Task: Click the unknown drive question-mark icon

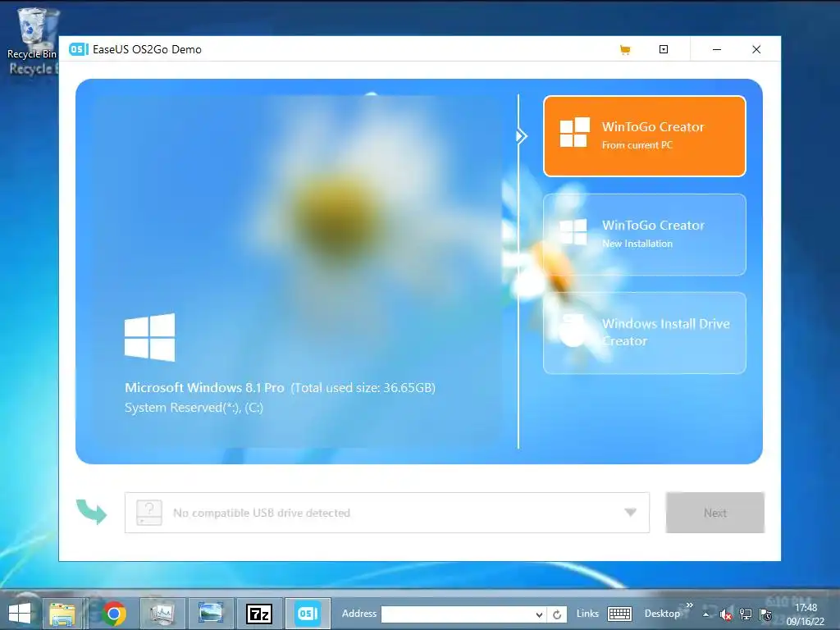Action: (x=149, y=513)
